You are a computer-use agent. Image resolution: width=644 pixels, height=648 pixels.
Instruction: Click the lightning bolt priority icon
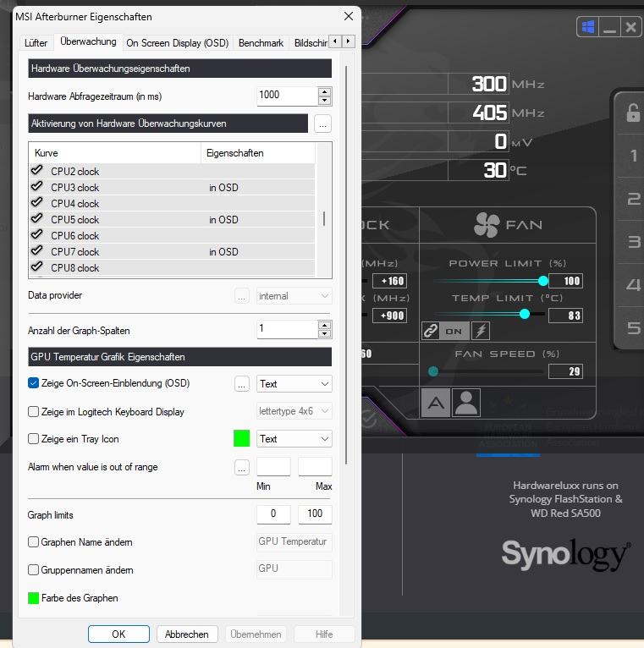point(481,331)
